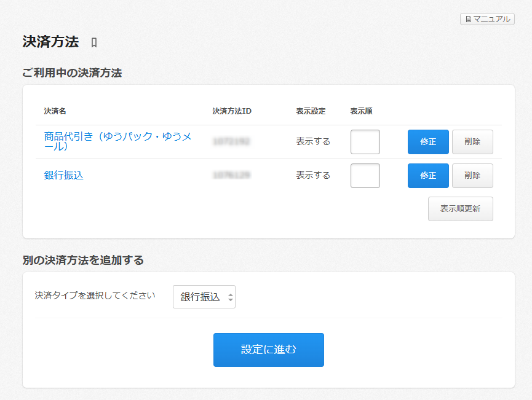Open the マニュアル help button

coord(487,19)
